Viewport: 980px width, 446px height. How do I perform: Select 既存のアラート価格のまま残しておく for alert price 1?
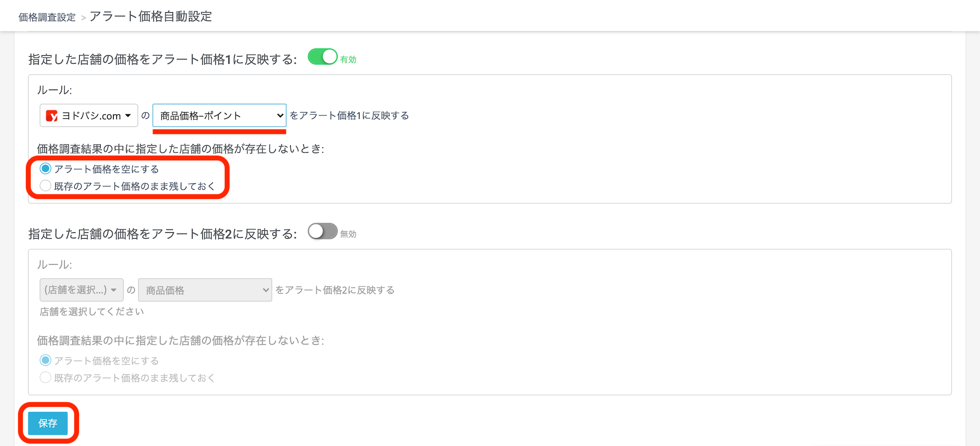(45, 186)
